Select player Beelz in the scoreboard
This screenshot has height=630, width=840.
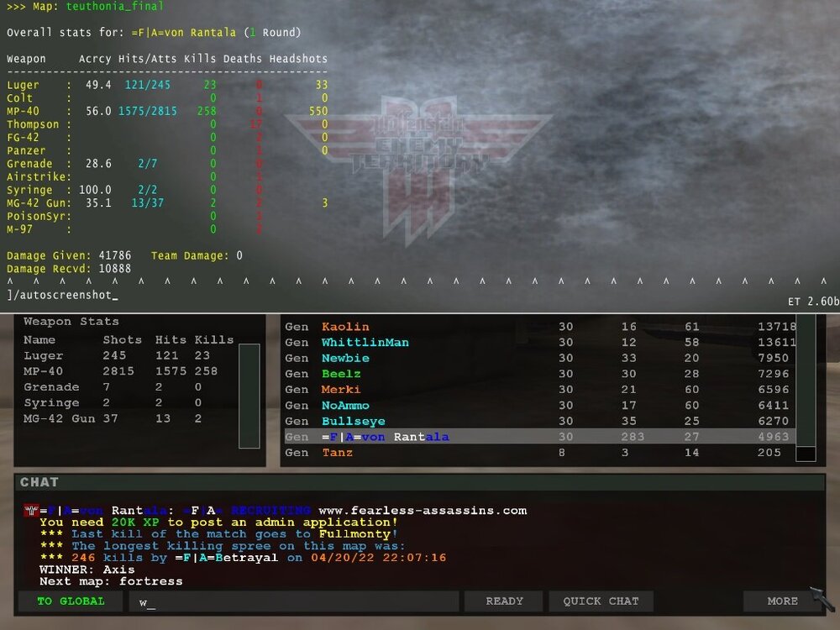click(x=540, y=374)
